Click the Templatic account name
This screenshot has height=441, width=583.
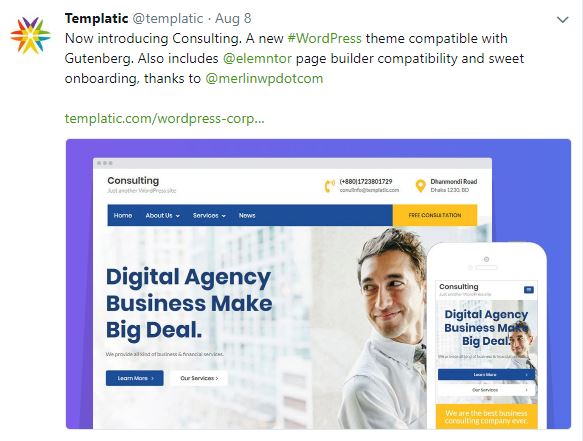(96, 18)
